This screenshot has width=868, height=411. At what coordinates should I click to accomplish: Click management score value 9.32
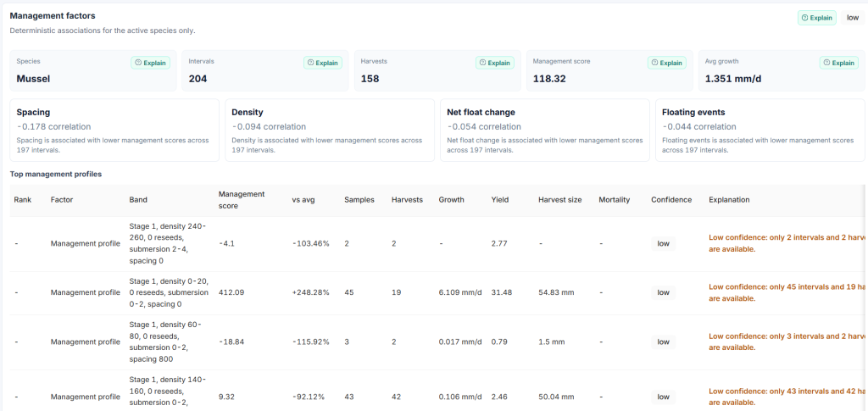click(226, 397)
